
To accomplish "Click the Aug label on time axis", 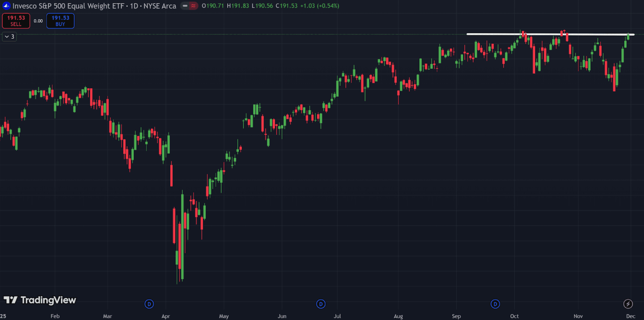I will click(398, 316).
